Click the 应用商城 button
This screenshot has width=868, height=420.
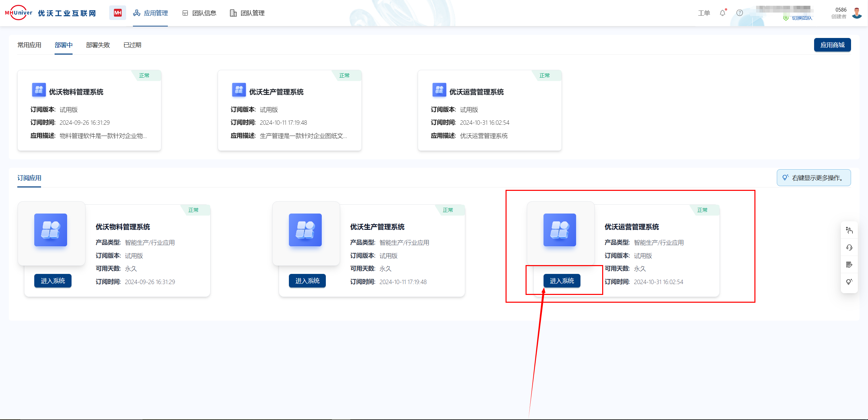point(832,45)
